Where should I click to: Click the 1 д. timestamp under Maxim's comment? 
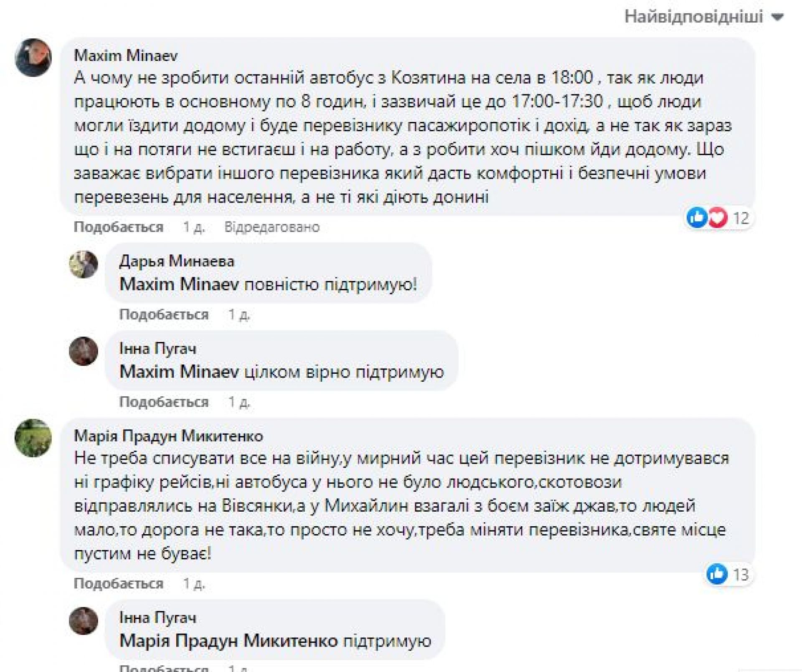tap(194, 227)
